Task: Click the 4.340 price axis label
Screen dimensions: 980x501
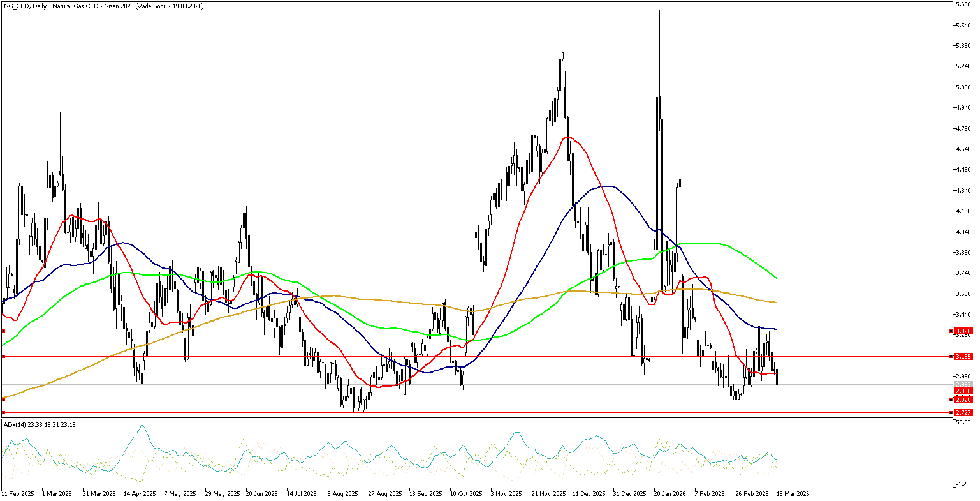Action: (963, 190)
